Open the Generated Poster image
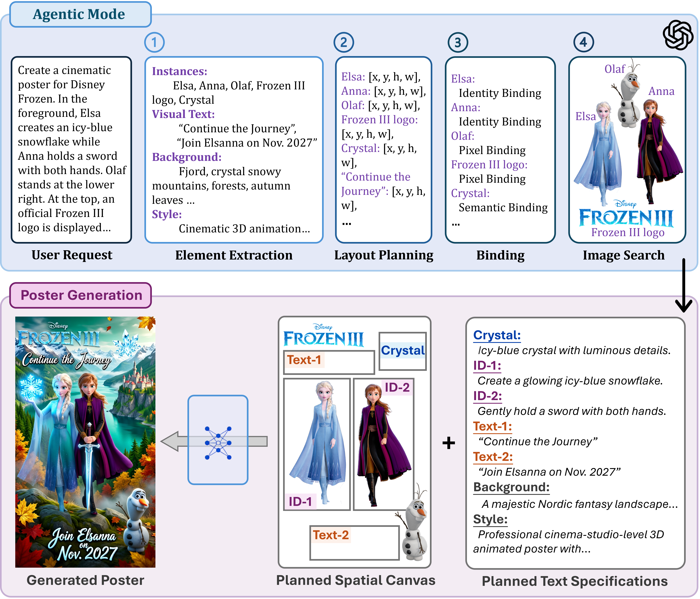The height and width of the screenshot is (599, 700). (x=85, y=442)
